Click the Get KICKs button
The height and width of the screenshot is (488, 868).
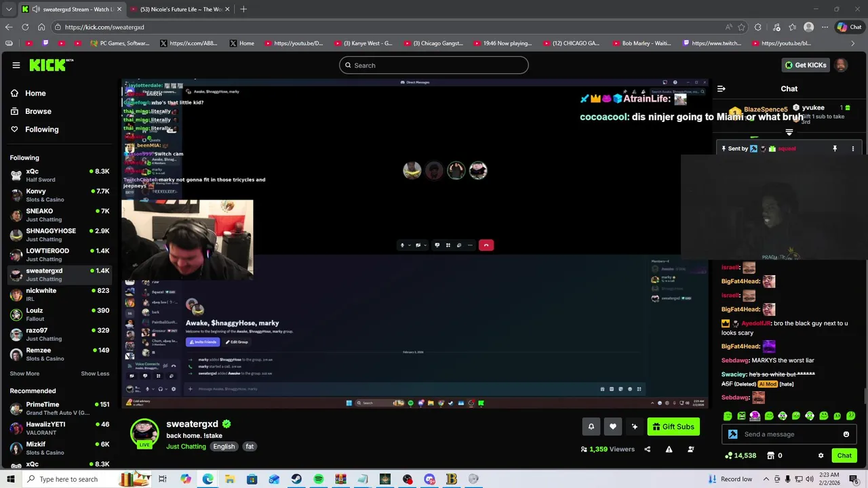pyautogui.click(x=806, y=65)
